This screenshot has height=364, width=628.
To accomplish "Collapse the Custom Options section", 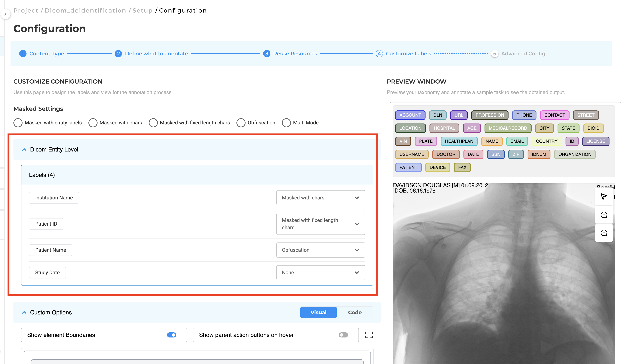I will click(x=24, y=312).
